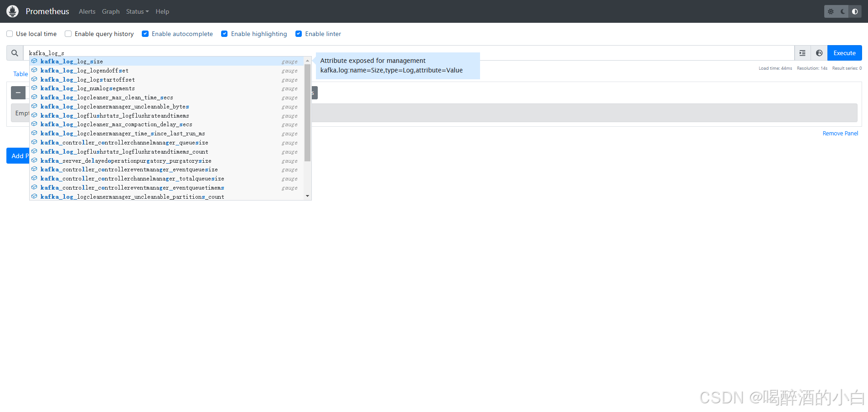Screen dimensions: 868x412
Task: Select kafka_log_logcleaner_max_clean_time_secs suggestion
Action: point(167,97)
